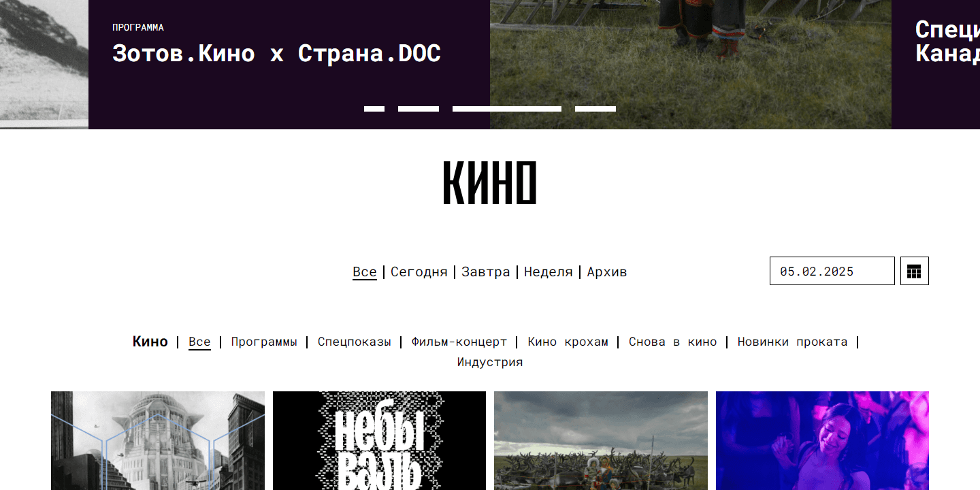Open the Спецпоказы category
Viewport: 980px width, 490px height.
[x=355, y=342]
